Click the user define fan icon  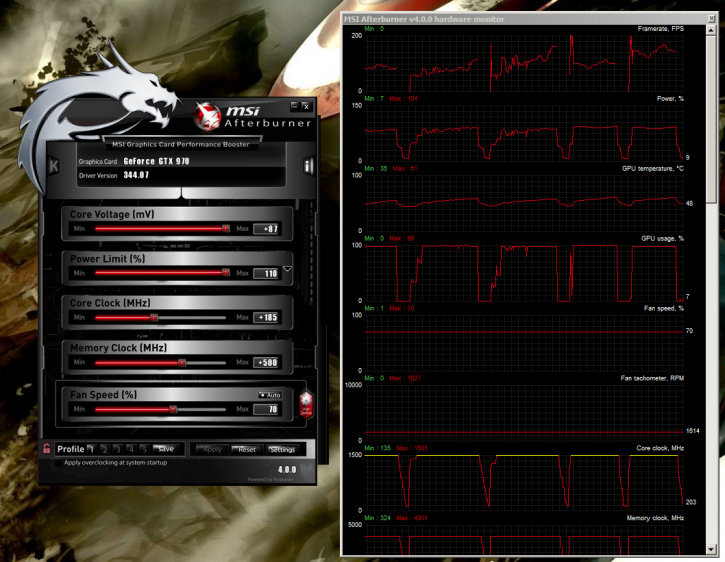pos(306,404)
